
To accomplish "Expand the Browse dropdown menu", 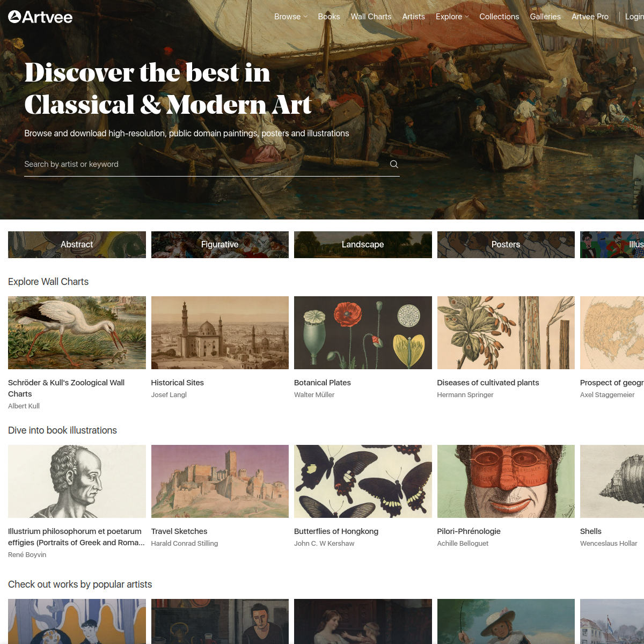I will point(291,17).
